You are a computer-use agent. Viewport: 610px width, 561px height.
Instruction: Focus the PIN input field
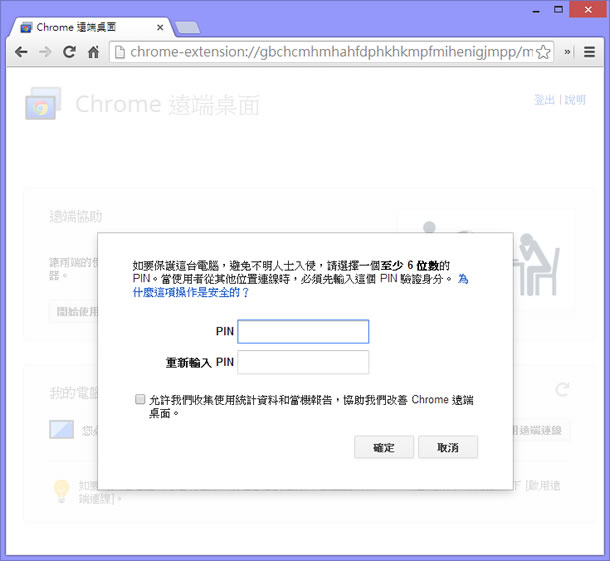tap(303, 331)
